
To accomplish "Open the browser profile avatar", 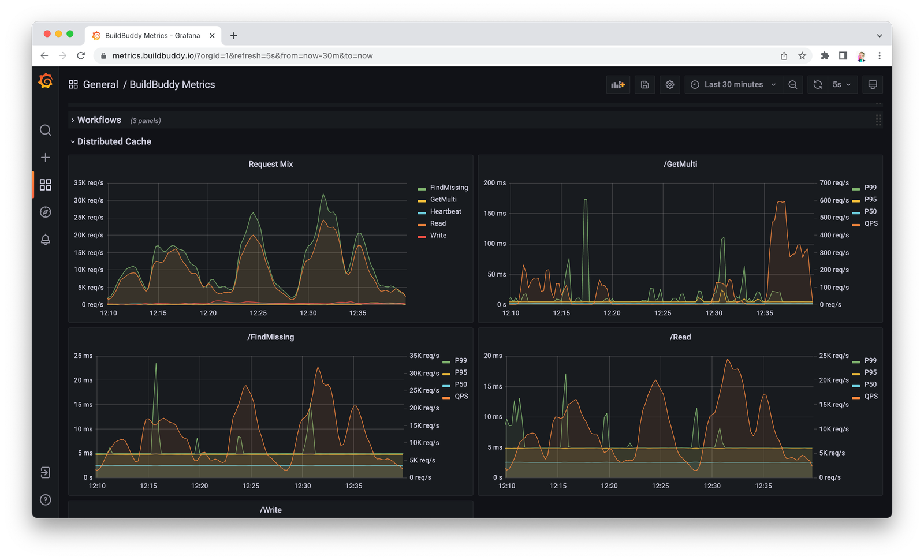I will coord(861,55).
